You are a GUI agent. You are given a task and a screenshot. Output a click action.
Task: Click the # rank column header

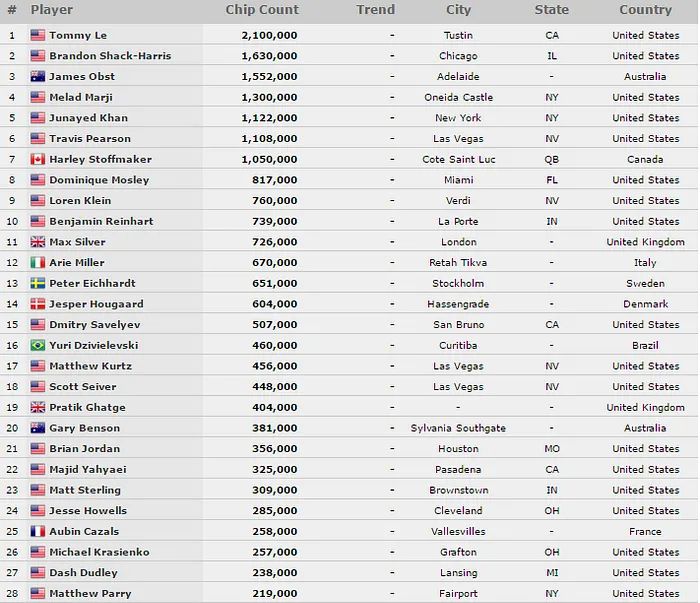tap(12, 10)
